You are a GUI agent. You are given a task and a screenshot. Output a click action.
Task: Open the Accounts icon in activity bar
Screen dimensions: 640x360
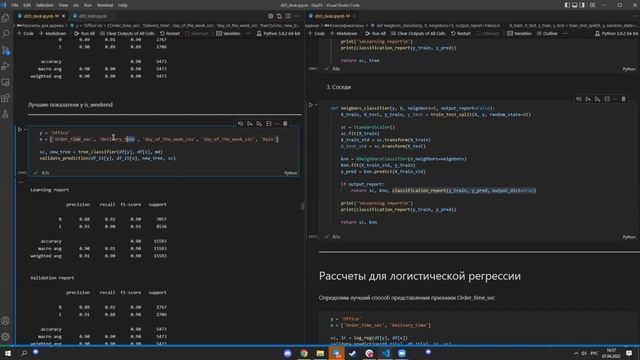[x=6, y=321]
